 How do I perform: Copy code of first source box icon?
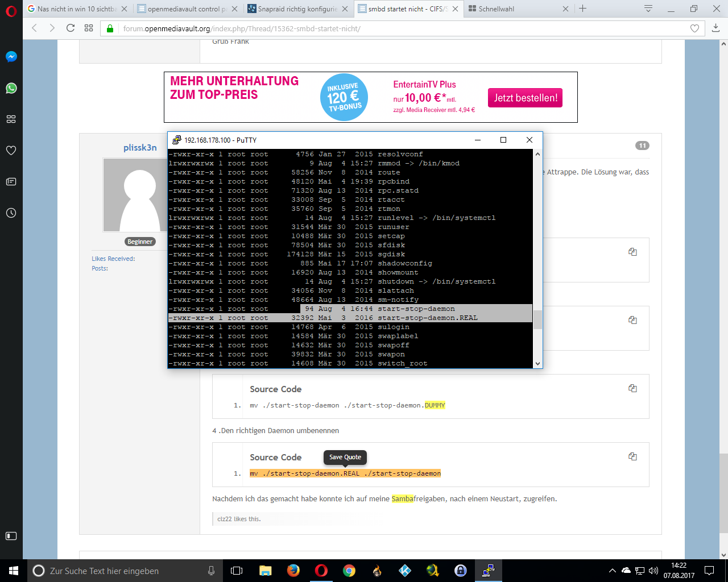click(632, 252)
